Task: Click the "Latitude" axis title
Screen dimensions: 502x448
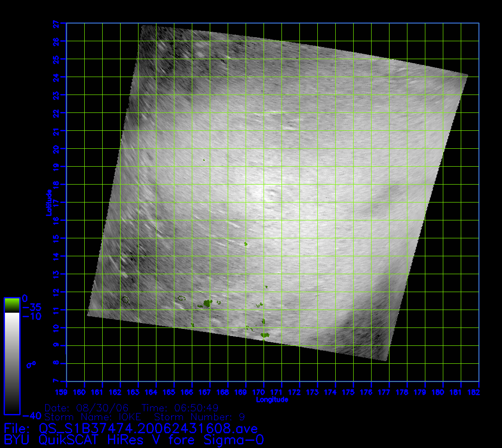Action: point(48,202)
